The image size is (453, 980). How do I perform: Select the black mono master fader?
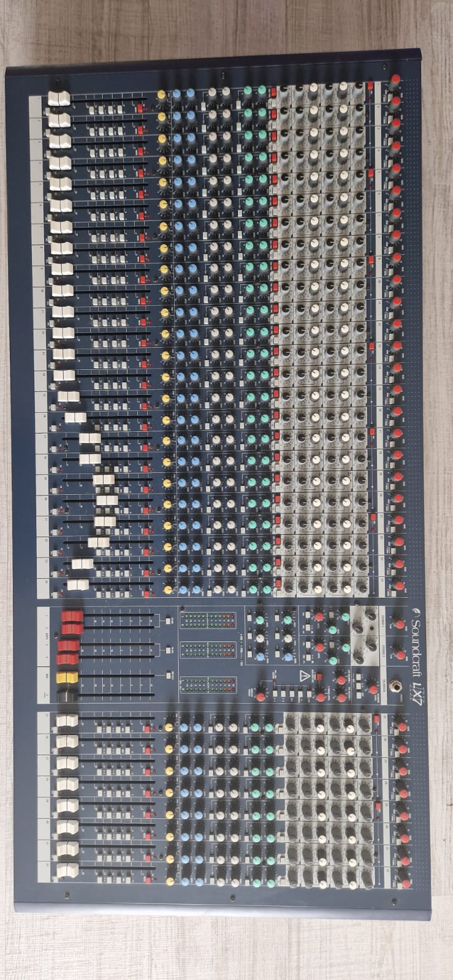(x=67, y=696)
